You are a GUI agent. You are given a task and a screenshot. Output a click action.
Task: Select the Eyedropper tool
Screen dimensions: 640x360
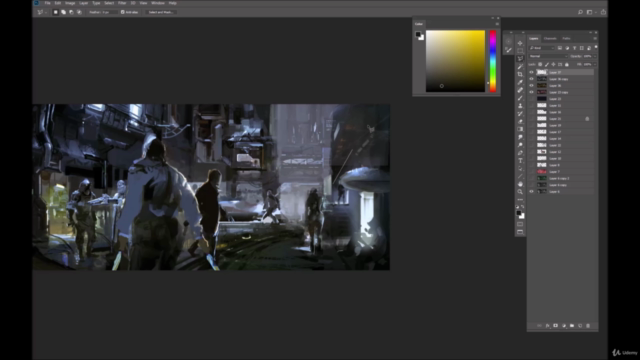(520, 82)
